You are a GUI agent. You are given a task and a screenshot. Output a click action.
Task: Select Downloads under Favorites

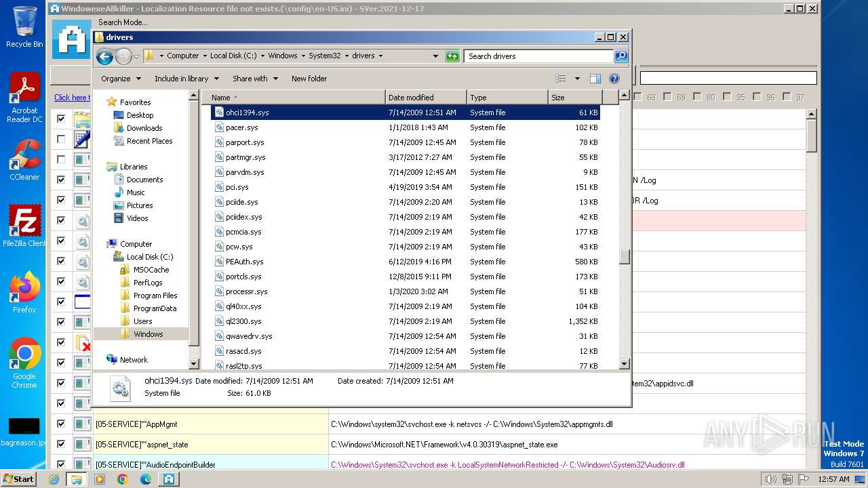click(x=144, y=128)
